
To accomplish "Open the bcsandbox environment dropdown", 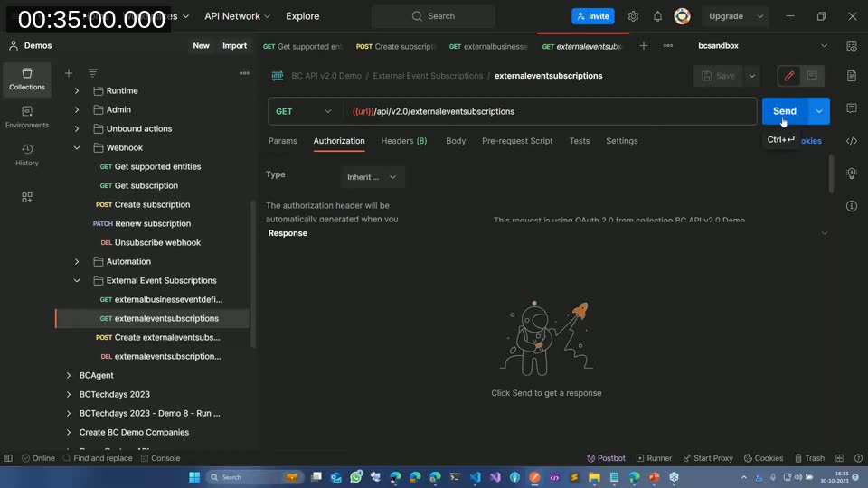I will (761, 46).
